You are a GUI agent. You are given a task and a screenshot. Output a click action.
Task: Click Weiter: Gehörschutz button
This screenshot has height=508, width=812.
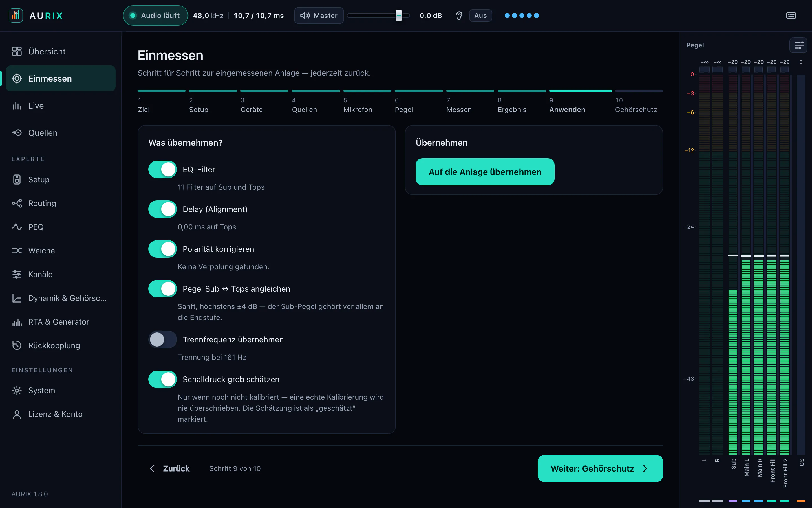600,469
